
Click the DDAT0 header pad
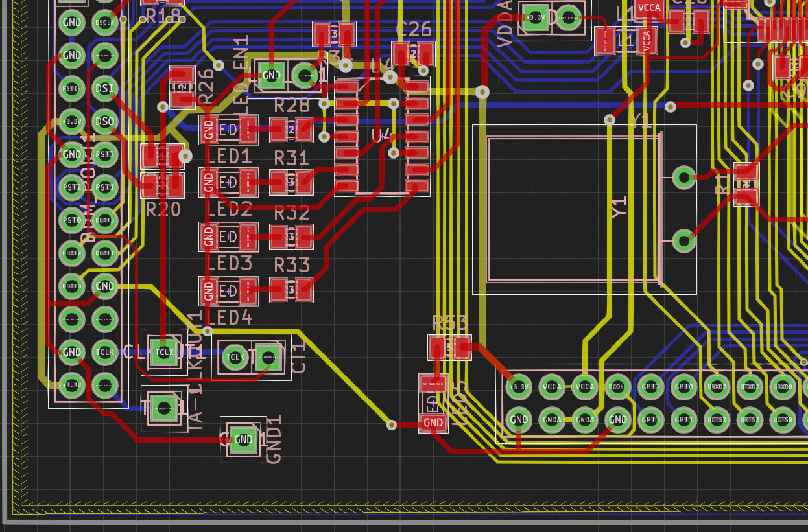[71, 286]
